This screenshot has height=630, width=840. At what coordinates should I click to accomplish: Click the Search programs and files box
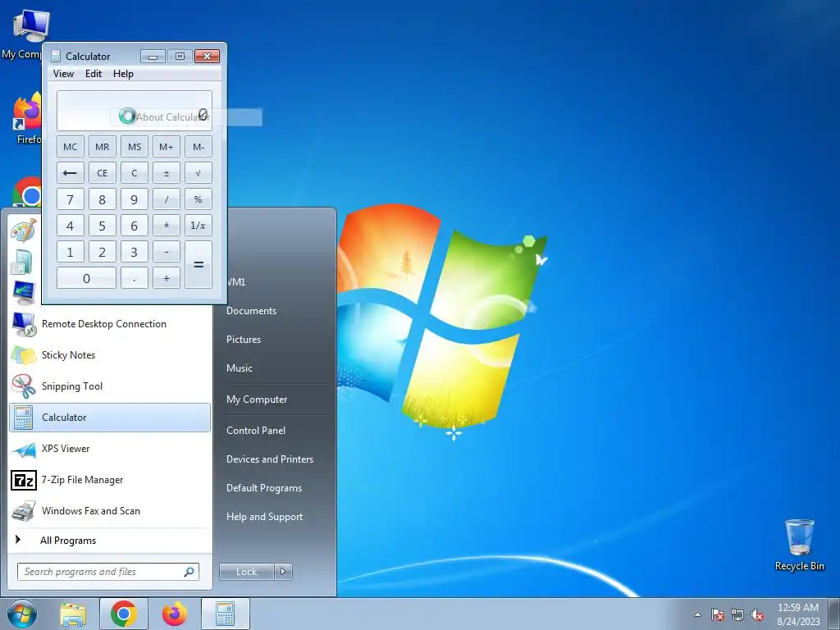pos(107,572)
